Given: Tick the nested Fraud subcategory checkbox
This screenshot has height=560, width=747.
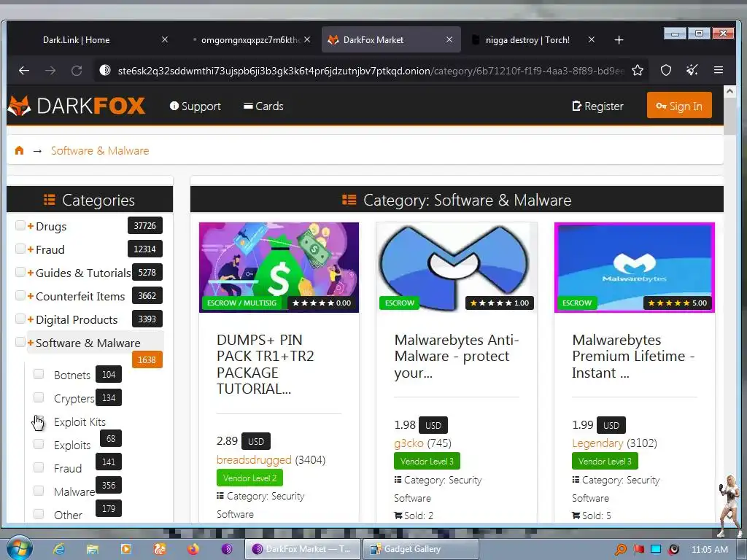Looking at the screenshot, I should pyautogui.click(x=39, y=467).
